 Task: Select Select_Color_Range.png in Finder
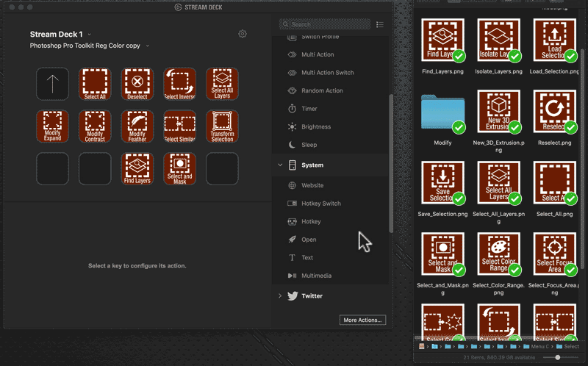(498, 254)
